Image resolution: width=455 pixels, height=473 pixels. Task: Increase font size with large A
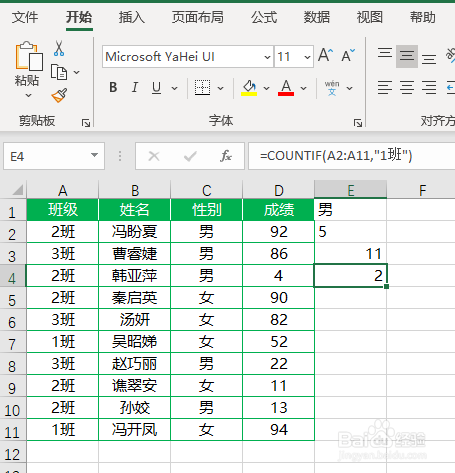pyautogui.click(x=325, y=55)
